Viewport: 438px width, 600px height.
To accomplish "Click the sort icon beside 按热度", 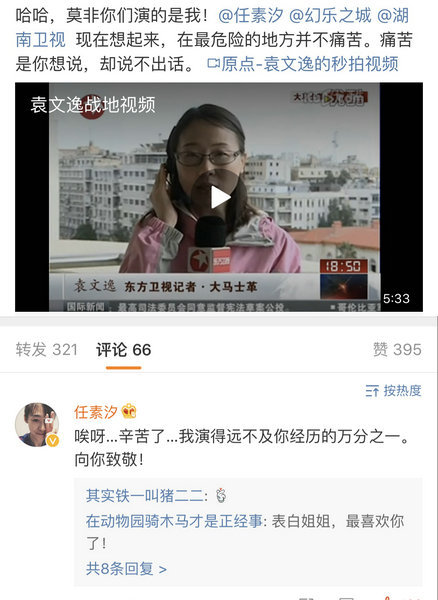I will (372, 391).
